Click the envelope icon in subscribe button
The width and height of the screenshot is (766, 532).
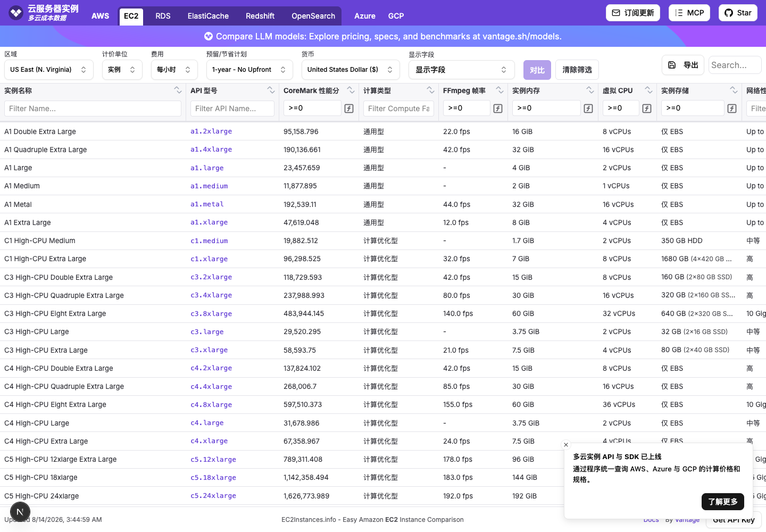click(x=616, y=13)
